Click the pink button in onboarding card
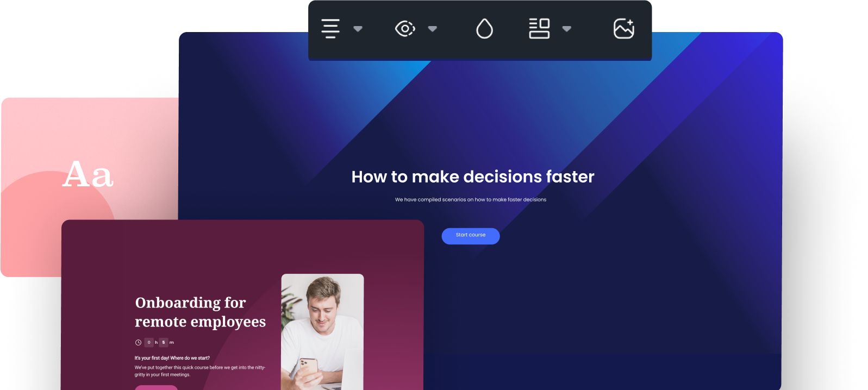Viewport: 868px width, 390px height. [157, 387]
